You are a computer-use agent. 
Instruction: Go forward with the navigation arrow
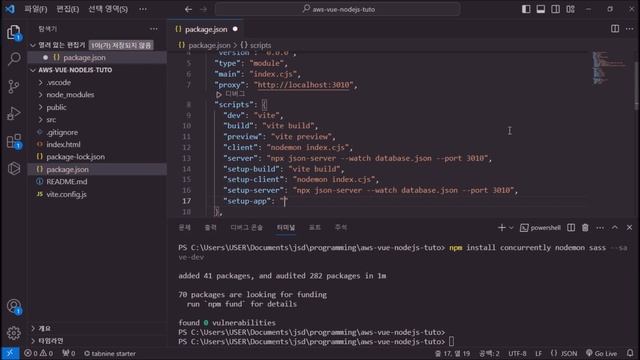tap(203, 9)
